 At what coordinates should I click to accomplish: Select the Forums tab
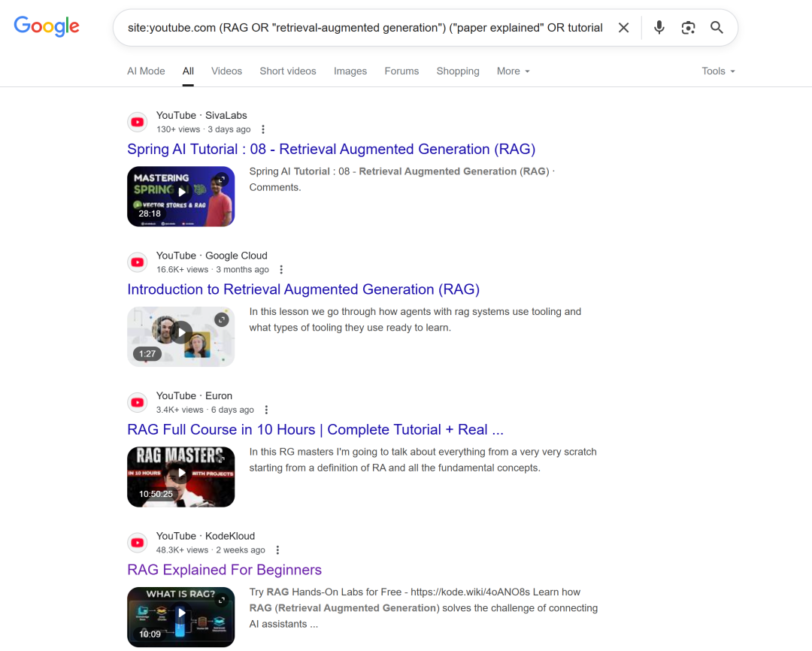401,71
